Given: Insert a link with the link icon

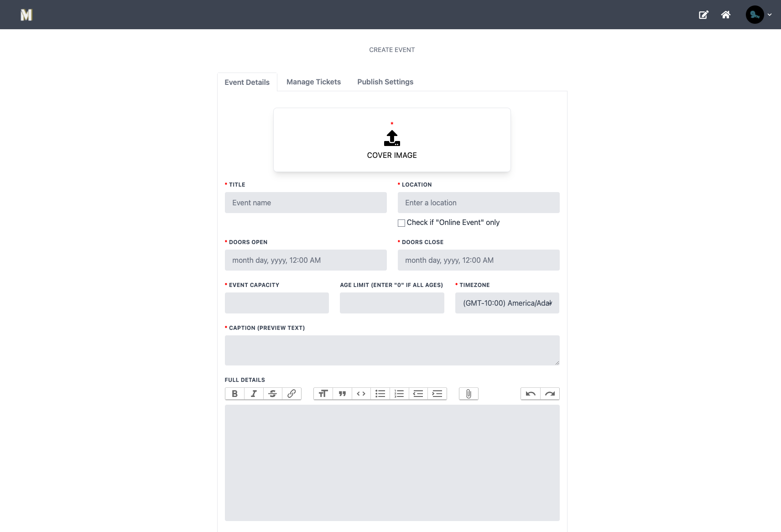Looking at the screenshot, I should [292, 394].
